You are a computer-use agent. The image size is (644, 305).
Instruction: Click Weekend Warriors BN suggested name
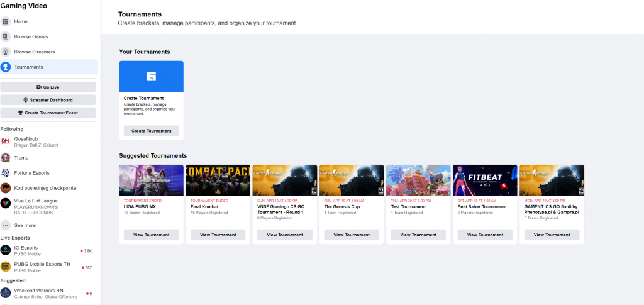[39, 291]
